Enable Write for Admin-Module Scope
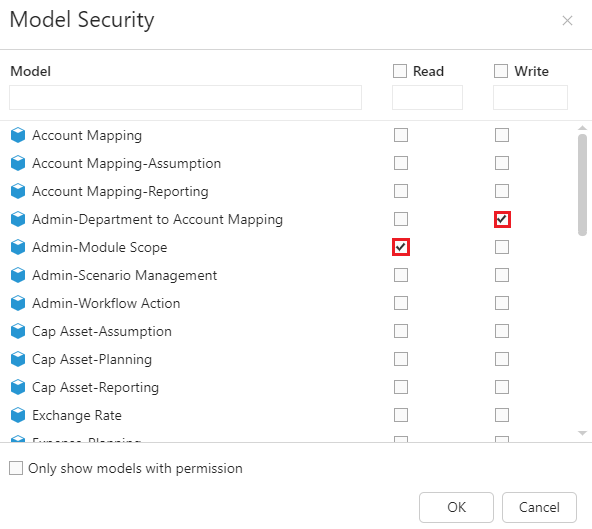Screen dimensions: 592x529 tap(502, 247)
